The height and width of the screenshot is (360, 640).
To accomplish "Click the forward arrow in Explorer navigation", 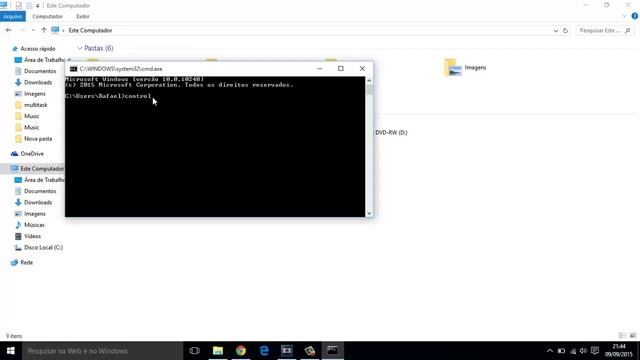I will point(23,30).
